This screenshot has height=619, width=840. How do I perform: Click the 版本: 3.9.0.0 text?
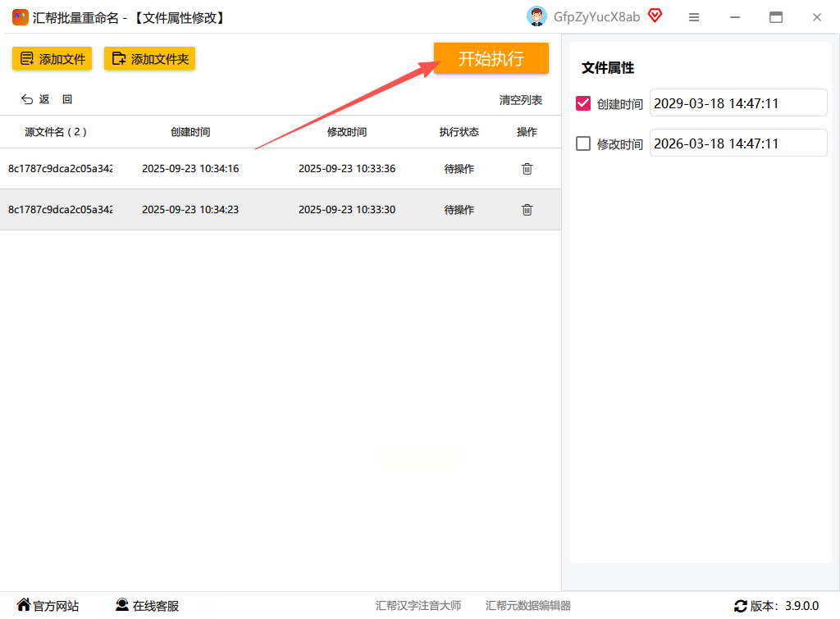[784, 606]
